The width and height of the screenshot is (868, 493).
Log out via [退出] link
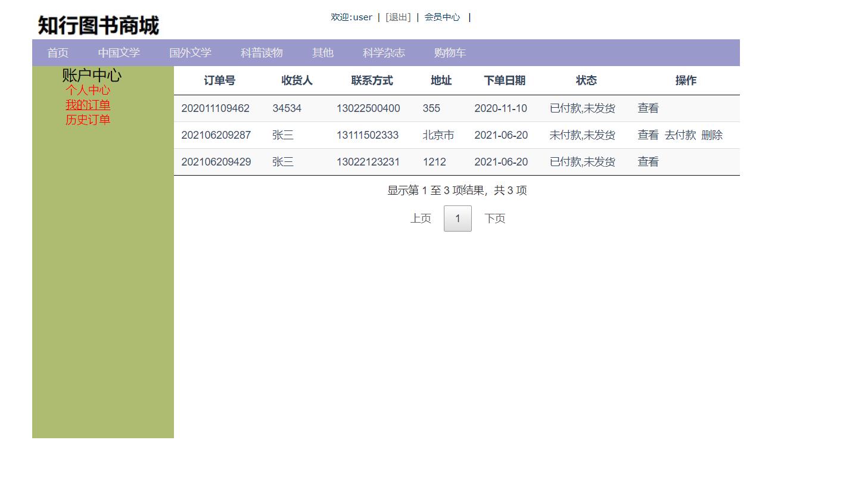click(398, 17)
